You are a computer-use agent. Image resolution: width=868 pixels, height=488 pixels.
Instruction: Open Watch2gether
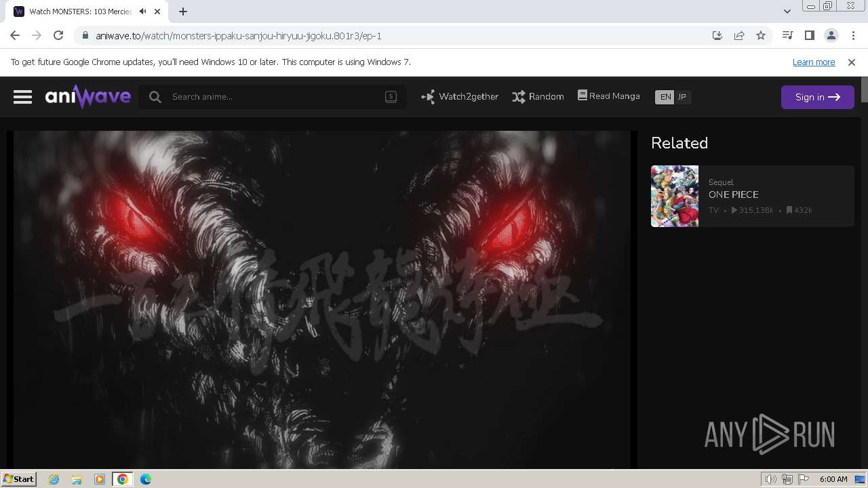tap(460, 97)
